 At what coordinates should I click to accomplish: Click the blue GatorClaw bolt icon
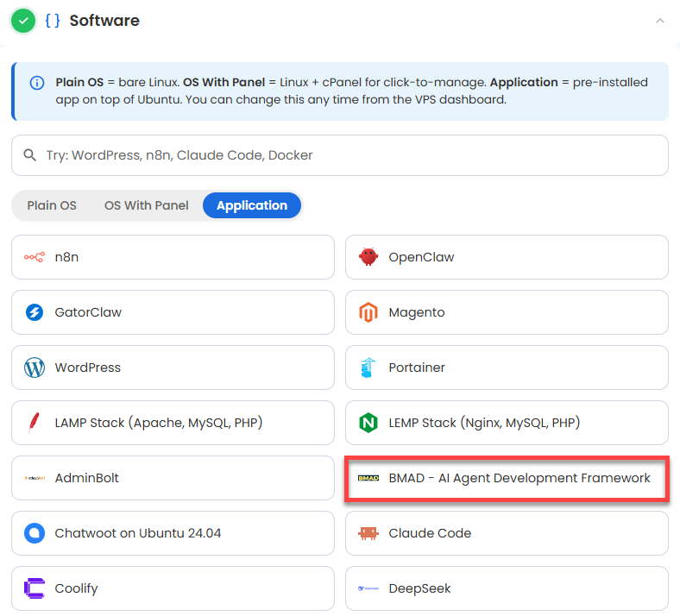coord(35,312)
